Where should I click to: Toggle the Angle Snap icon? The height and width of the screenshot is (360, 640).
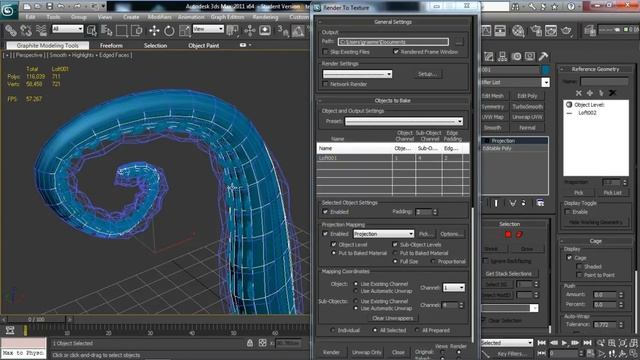pos(298,31)
